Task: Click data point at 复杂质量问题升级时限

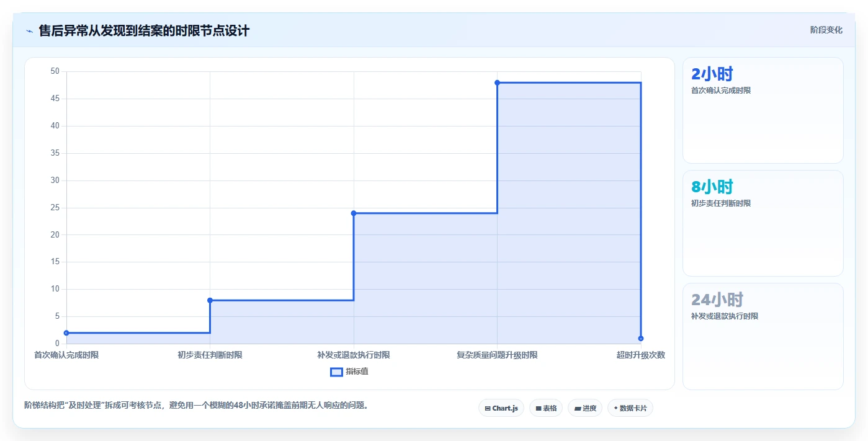Action: pyautogui.click(x=497, y=82)
